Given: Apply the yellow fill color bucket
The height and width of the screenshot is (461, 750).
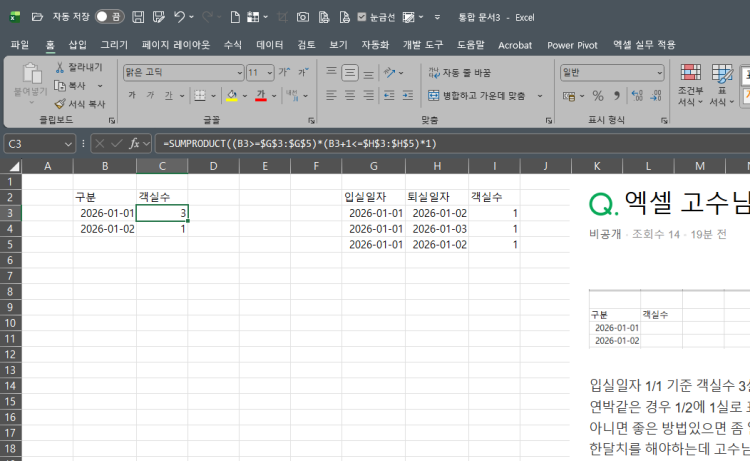Looking at the screenshot, I should coord(232,96).
